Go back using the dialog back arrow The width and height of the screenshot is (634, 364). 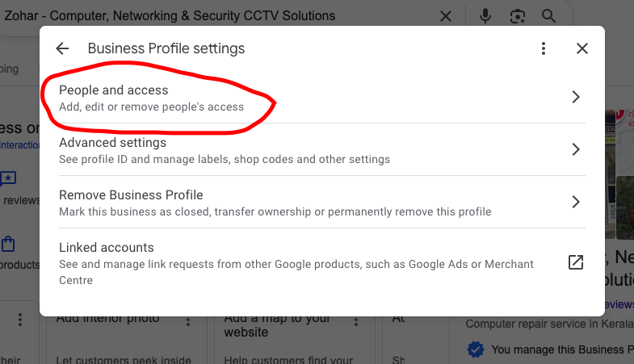click(62, 48)
